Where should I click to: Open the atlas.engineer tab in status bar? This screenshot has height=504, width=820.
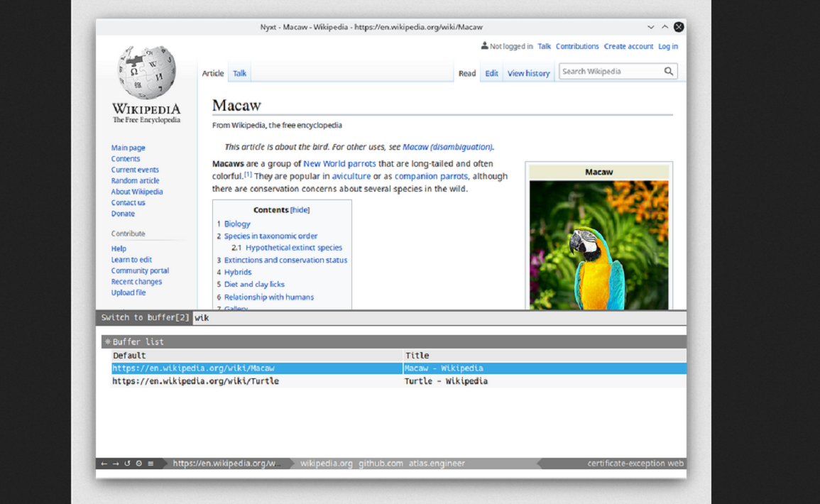[x=437, y=464]
